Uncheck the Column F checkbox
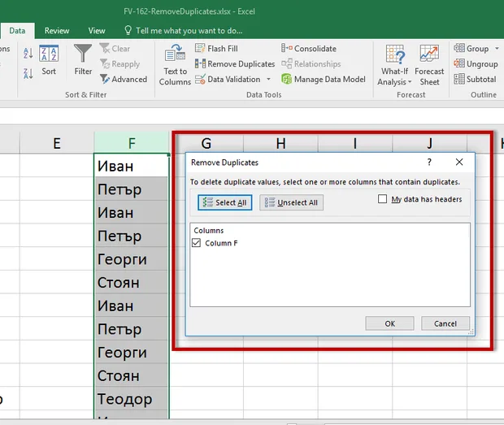 [x=196, y=243]
